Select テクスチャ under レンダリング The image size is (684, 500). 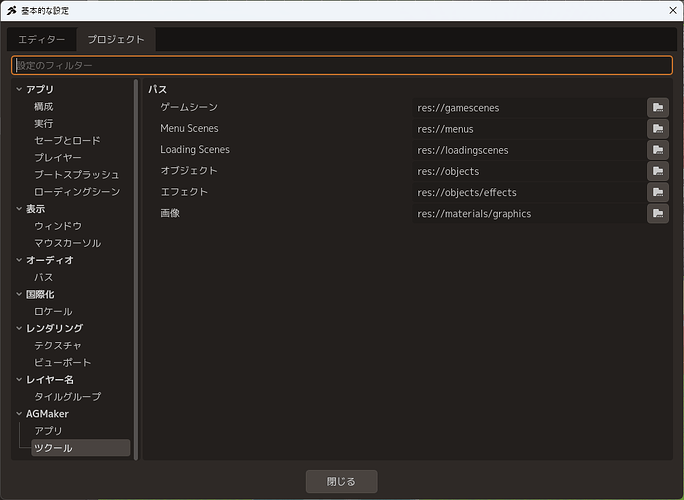coord(58,346)
